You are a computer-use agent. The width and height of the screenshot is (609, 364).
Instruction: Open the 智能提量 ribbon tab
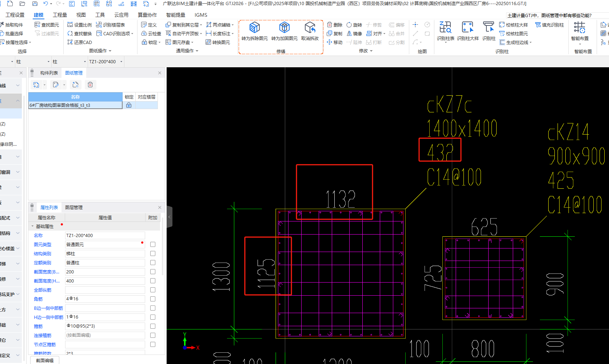tap(176, 15)
